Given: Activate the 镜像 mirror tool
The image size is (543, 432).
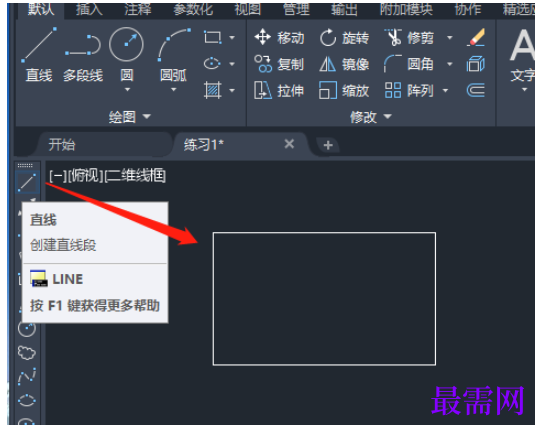Looking at the screenshot, I should [344, 64].
